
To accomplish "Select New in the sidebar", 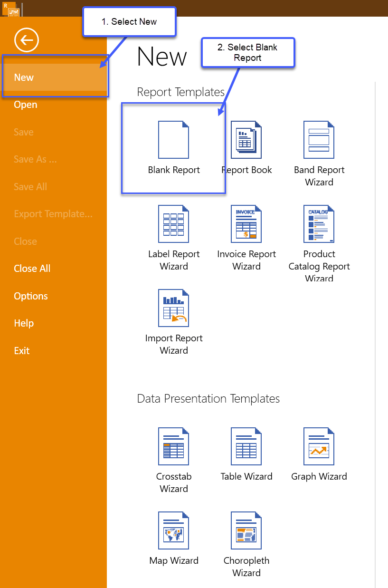I will coord(24,77).
